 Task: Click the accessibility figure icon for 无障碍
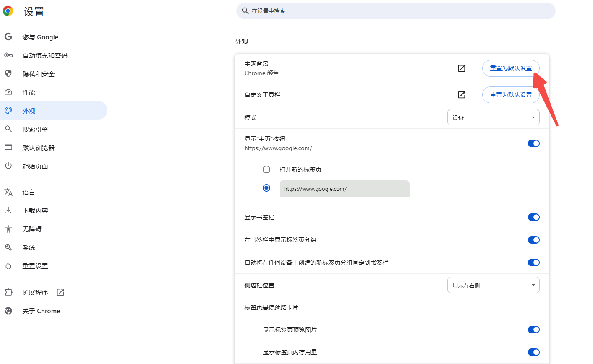coord(8,229)
